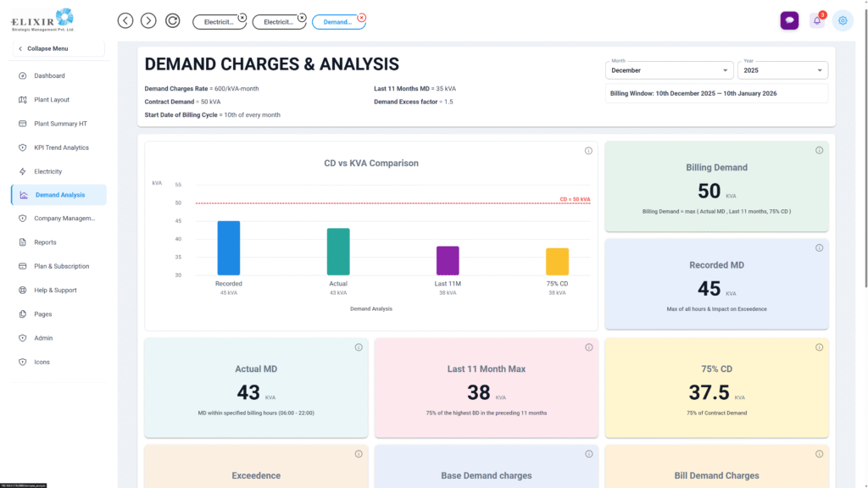Show info for Last 11 Month Max card
The width and height of the screenshot is (868, 488).
coord(588,347)
